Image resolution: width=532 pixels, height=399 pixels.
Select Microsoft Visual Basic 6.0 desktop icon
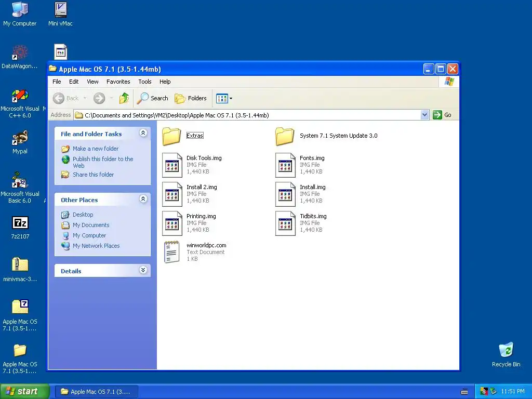tap(20, 188)
